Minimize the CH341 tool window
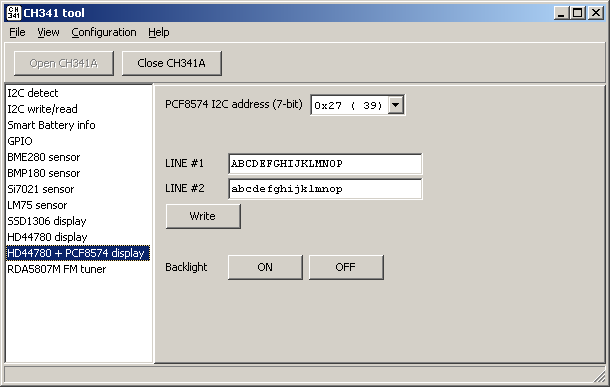 pyautogui.click(x=561, y=13)
